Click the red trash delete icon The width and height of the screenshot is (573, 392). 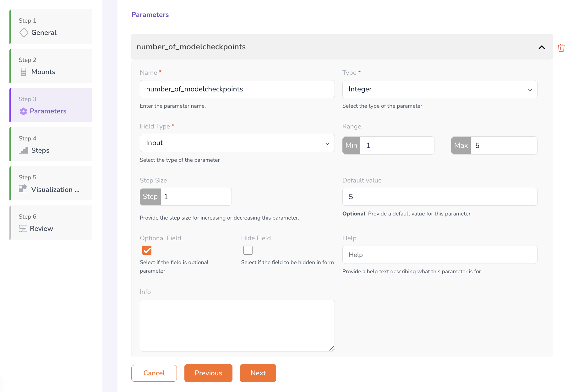pos(561,48)
